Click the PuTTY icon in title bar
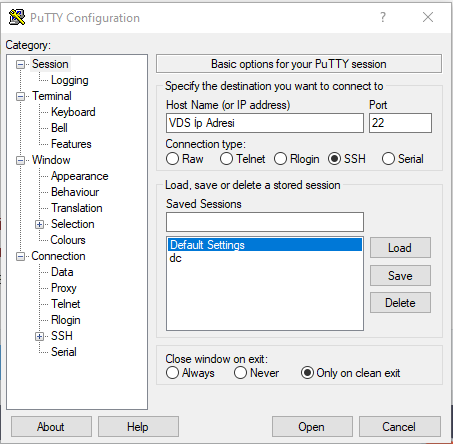The width and height of the screenshot is (453, 444). tap(17, 17)
